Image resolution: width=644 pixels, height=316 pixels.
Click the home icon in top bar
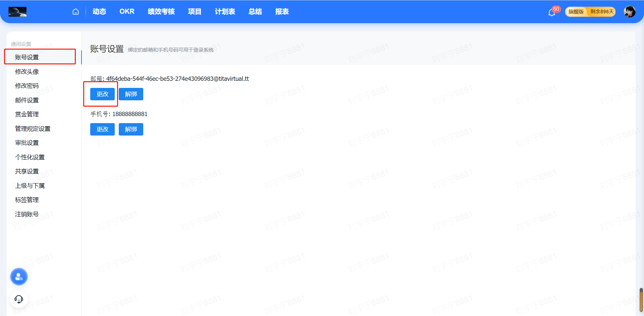[75, 12]
